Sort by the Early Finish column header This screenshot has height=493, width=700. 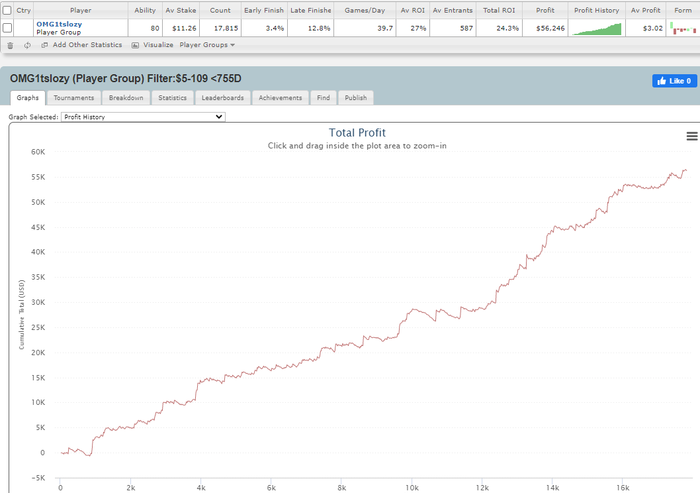264,10
